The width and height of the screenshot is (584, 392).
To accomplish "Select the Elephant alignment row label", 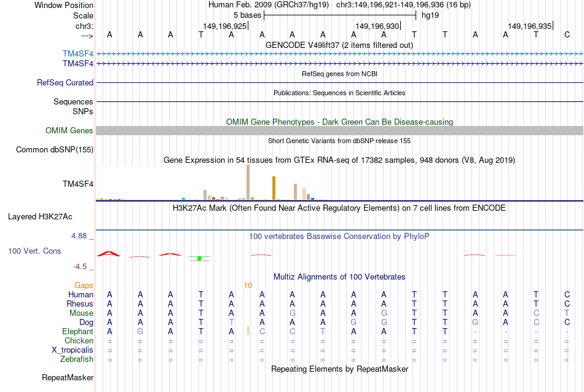I will click(77, 331).
